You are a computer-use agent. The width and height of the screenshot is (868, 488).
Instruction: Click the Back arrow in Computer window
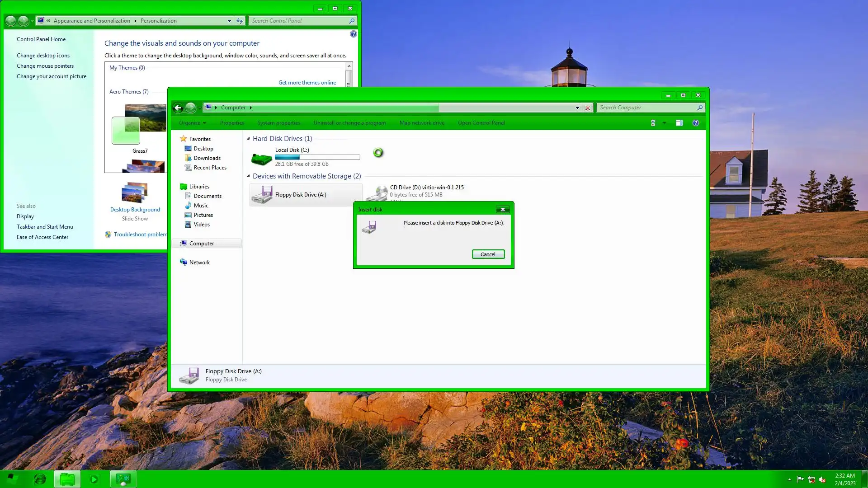[178, 108]
